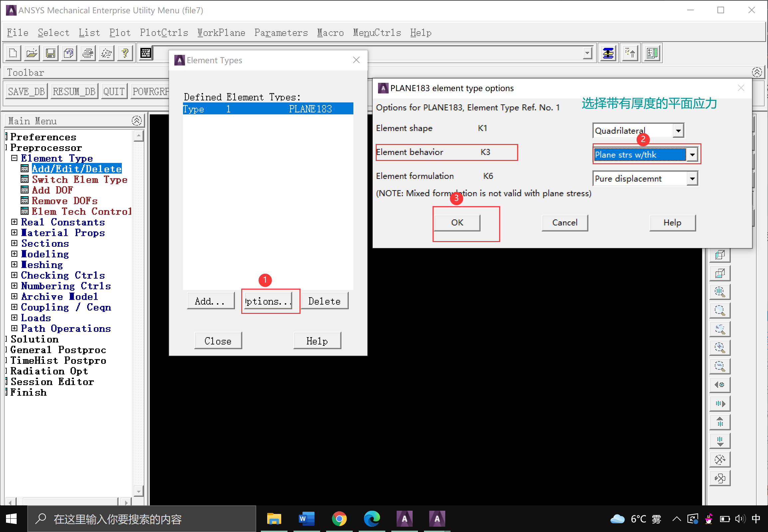Viewport: 768px width, 532px height.
Task: Open the ANSYS command prompt keyboard icon
Action: pyautogui.click(x=146, y=53)
